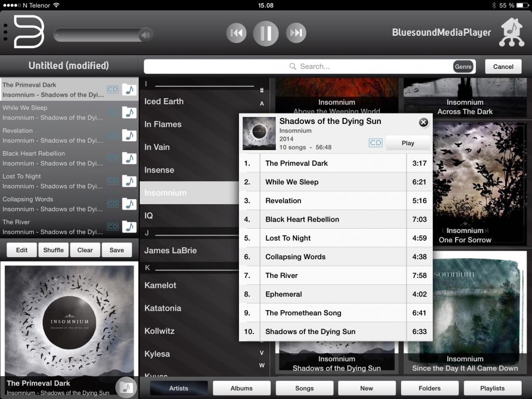532x399 pixels.
Task: Select track 10 Shadows of the Dying Sun
Action: click(x=336, y=331)
